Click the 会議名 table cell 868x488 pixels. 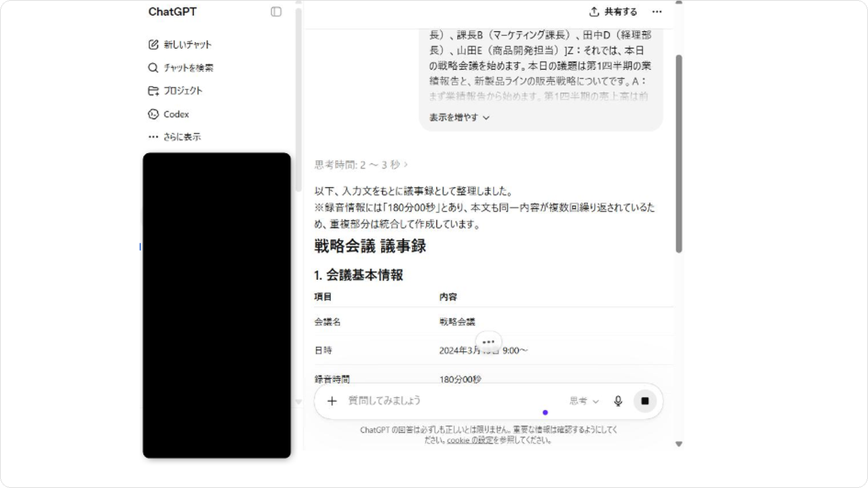pyautogui.click(x=328, y=322)
